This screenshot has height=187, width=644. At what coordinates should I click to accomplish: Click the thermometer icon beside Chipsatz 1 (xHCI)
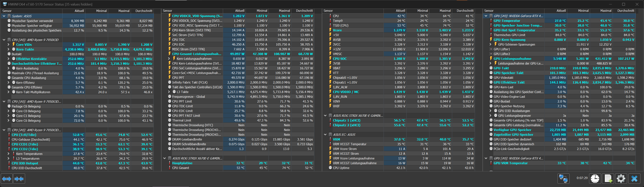(330, 121)
